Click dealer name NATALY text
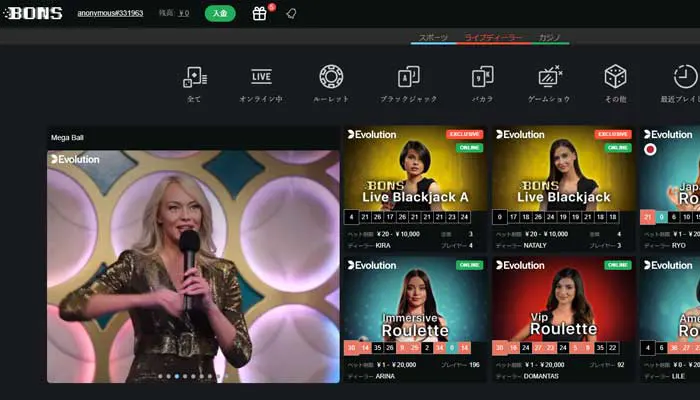 (535, 246)
